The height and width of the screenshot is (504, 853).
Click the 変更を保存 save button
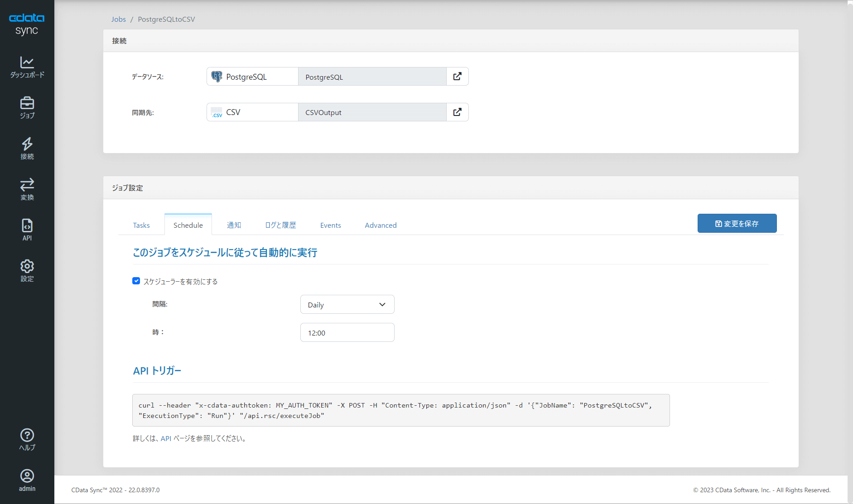pyautogui.click(x=737, y=223)
